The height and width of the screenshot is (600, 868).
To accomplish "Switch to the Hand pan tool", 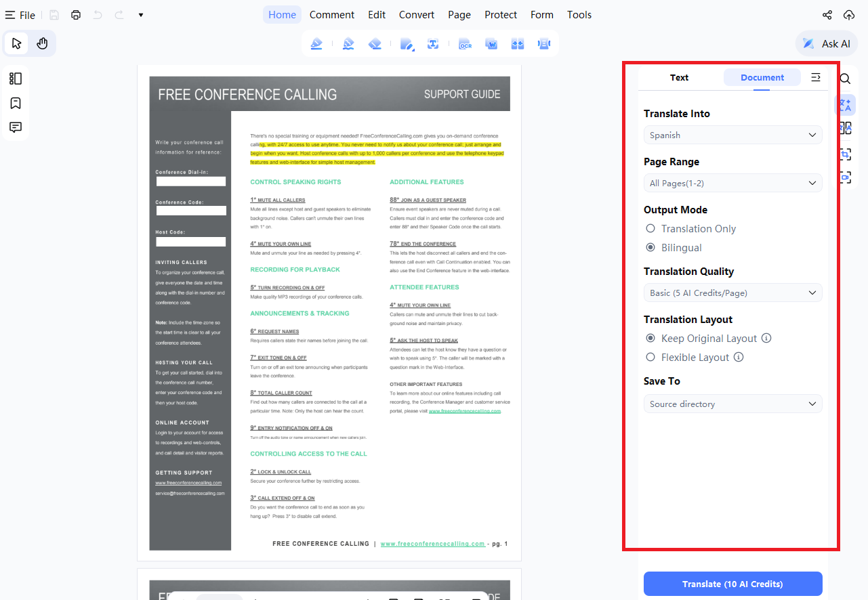I will coord(42,43).
